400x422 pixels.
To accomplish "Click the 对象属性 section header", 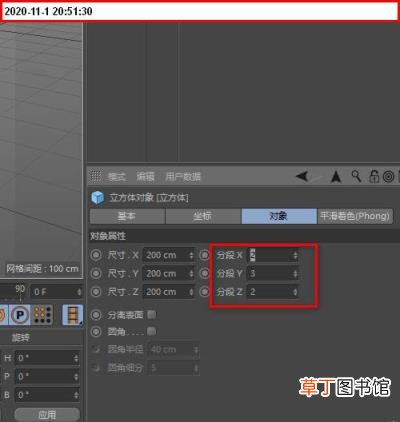I will point(108,236).
